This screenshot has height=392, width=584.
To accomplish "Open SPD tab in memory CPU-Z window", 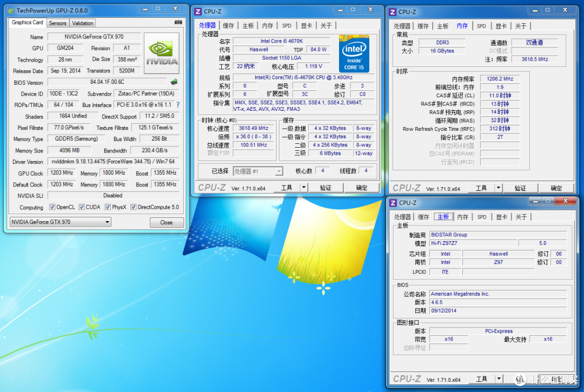I will 482,26.
